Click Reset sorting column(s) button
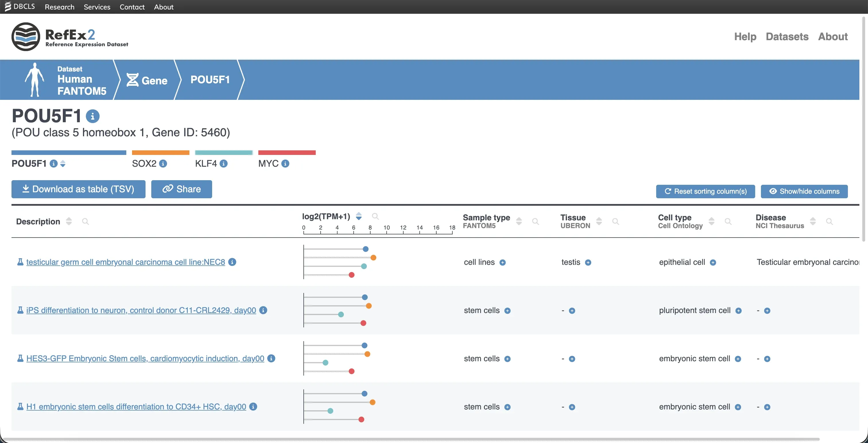868x443 pixels. (x=706, y=191)
